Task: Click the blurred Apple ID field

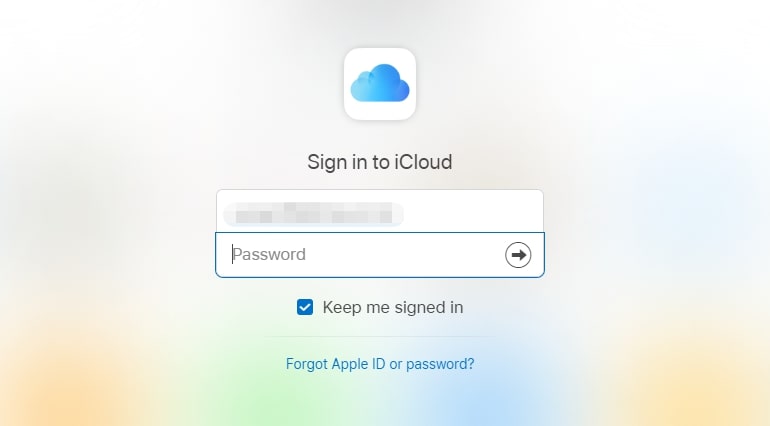Action: click(380, 211)
